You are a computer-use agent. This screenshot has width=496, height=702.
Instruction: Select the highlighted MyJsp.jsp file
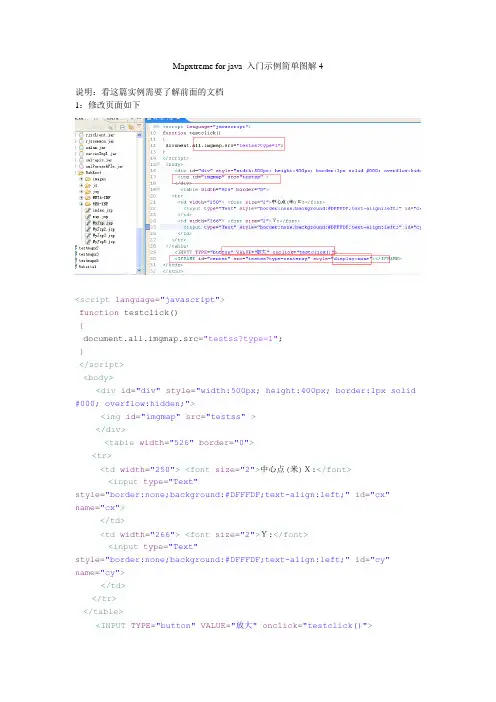tap(103, 223)
